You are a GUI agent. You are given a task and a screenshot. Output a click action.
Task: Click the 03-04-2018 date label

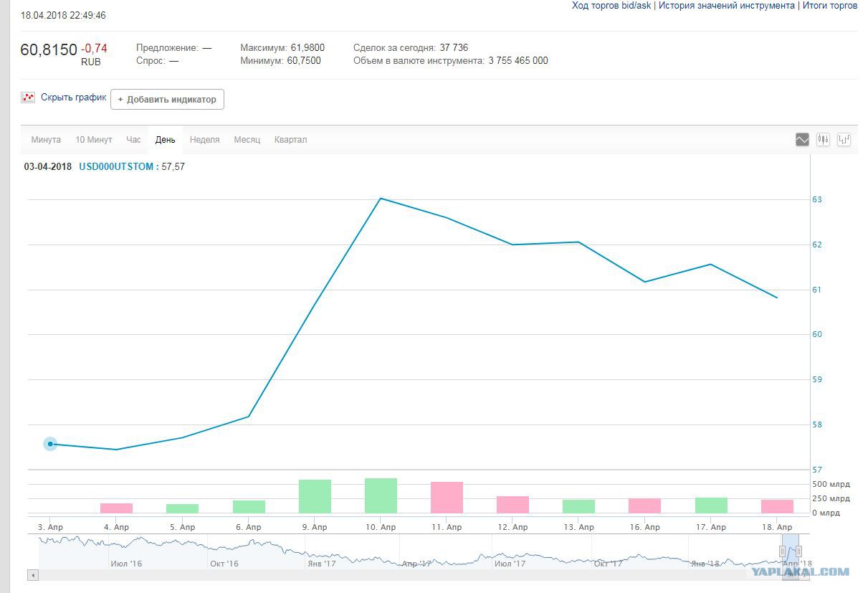pyautogui.click(x=48, y=167)
